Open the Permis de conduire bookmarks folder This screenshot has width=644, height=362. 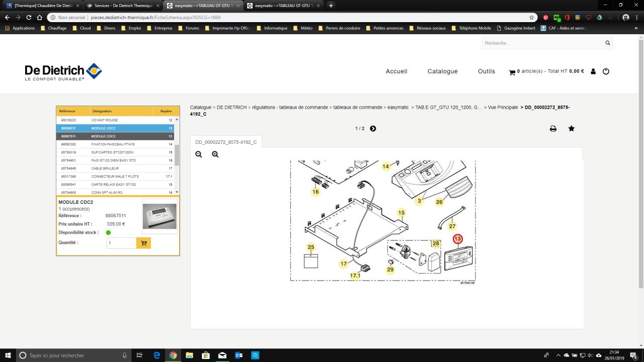click(x=339, y=28)
